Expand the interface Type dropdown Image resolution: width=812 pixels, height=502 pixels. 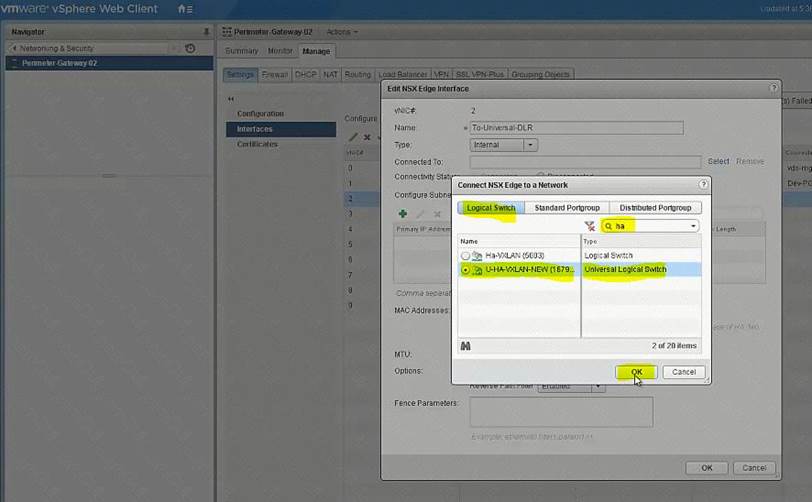[530, 145]
